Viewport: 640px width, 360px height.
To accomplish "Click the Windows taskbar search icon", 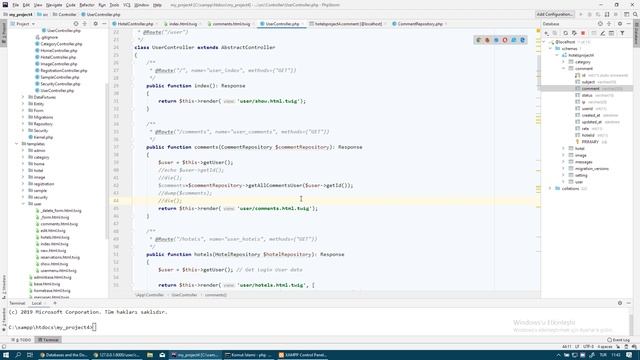I will tap(18, 355).
